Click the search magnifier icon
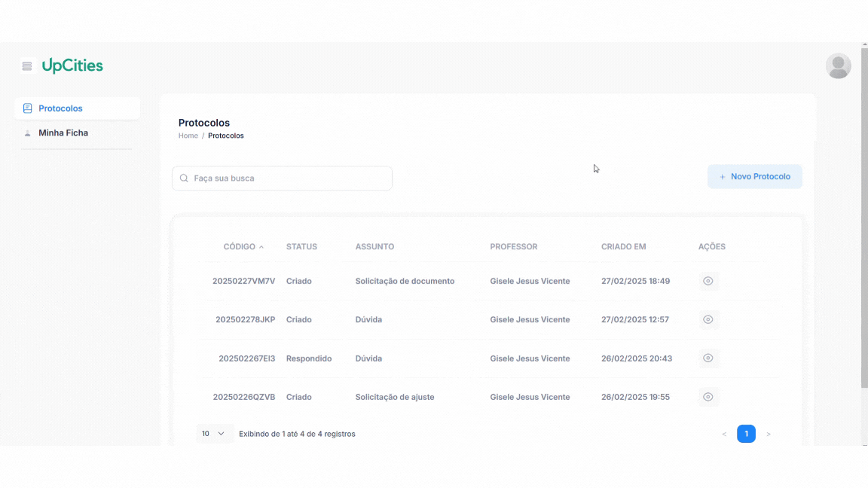This screenshot has width=868, height=488. click(x=185, y=178)
